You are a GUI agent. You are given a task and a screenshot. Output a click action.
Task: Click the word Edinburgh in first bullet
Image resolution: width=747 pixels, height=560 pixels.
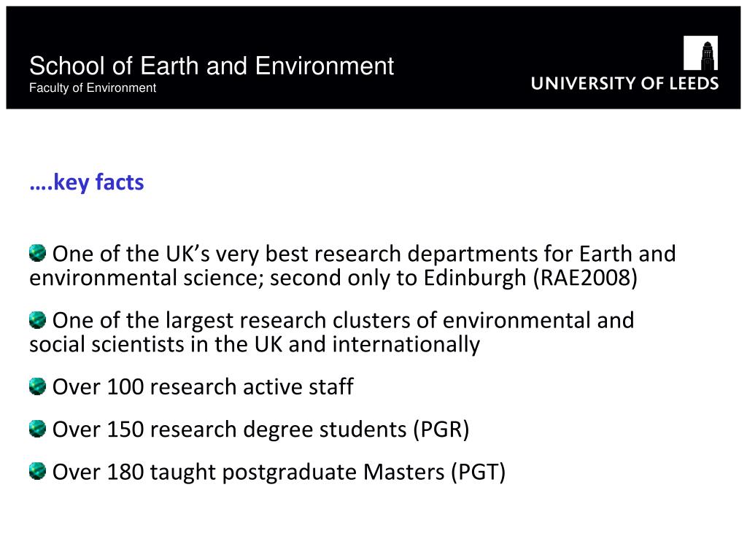tap(474, 278)
